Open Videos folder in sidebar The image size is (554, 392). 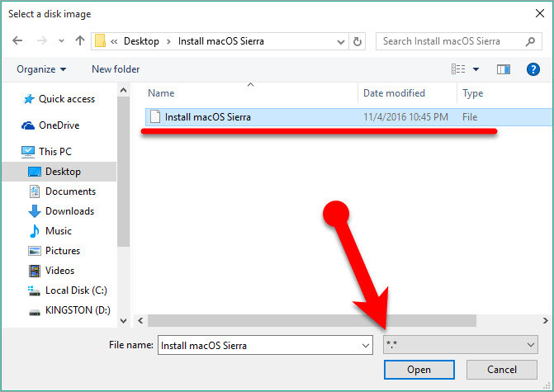(x=60, y=271)
